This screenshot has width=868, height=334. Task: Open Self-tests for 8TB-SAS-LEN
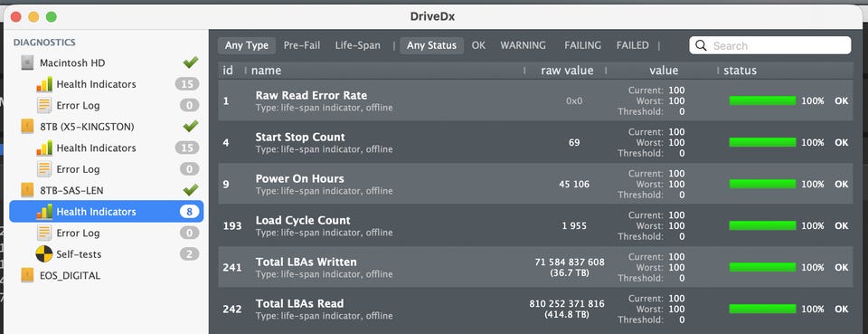click(79, 254)
